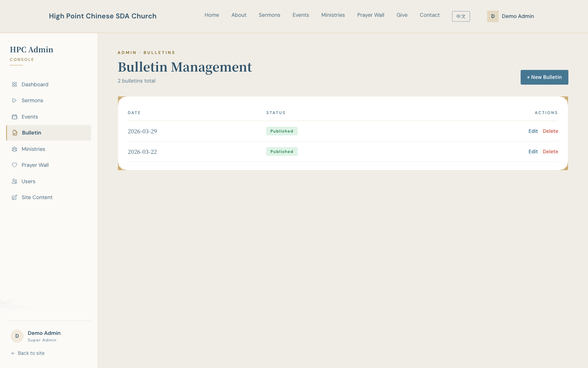This screenshot has height=368, width=588.
Task: Click the Prayer Wall heart icon
Action: [x=14, y=165]
